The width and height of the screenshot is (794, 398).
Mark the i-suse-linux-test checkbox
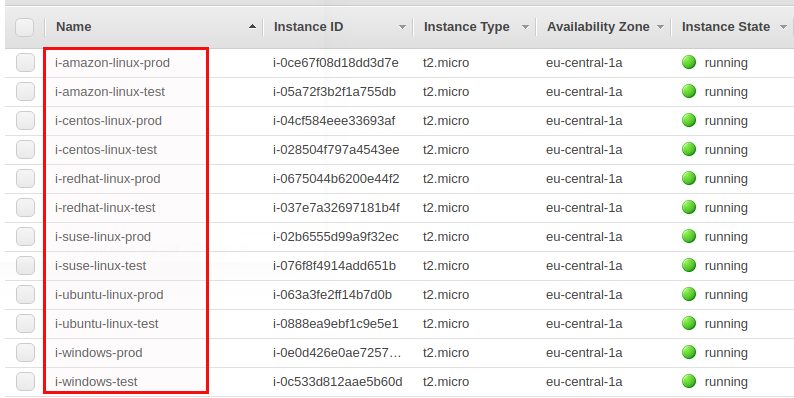point(25,265)
